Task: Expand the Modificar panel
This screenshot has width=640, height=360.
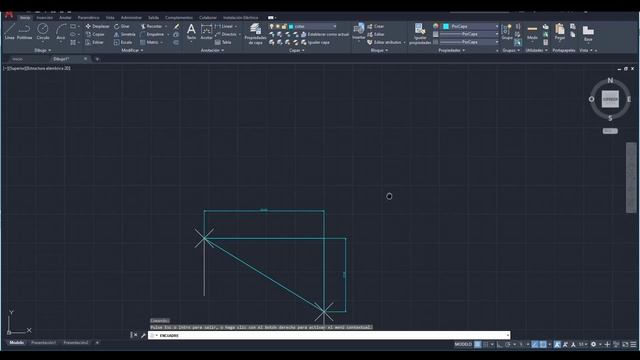Action: pos(132,50)
